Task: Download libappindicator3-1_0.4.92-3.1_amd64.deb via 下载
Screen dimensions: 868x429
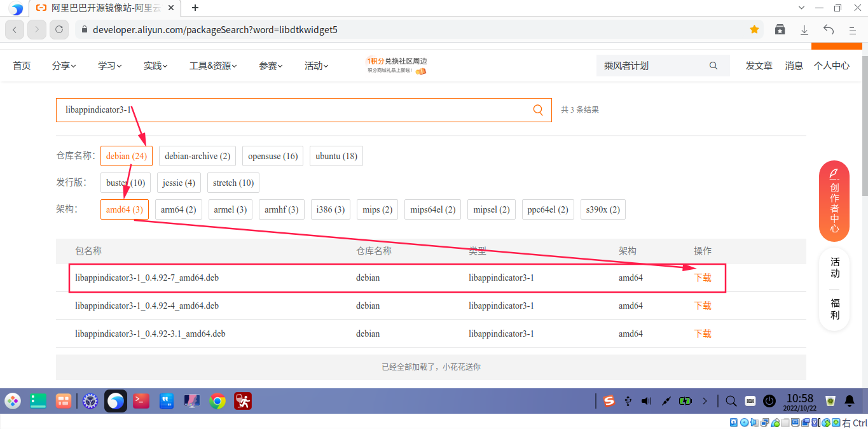Action: [x=703, y=334]
